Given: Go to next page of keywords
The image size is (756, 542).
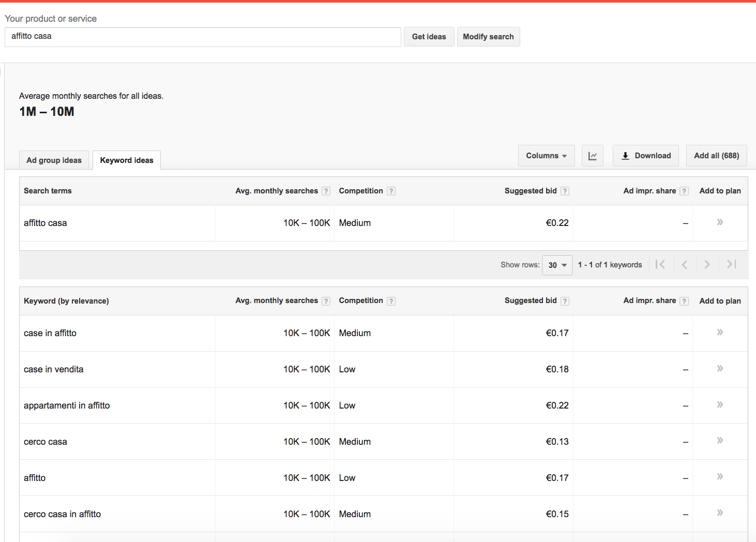Looking at the screenshot, I should (x=707, y=264).
